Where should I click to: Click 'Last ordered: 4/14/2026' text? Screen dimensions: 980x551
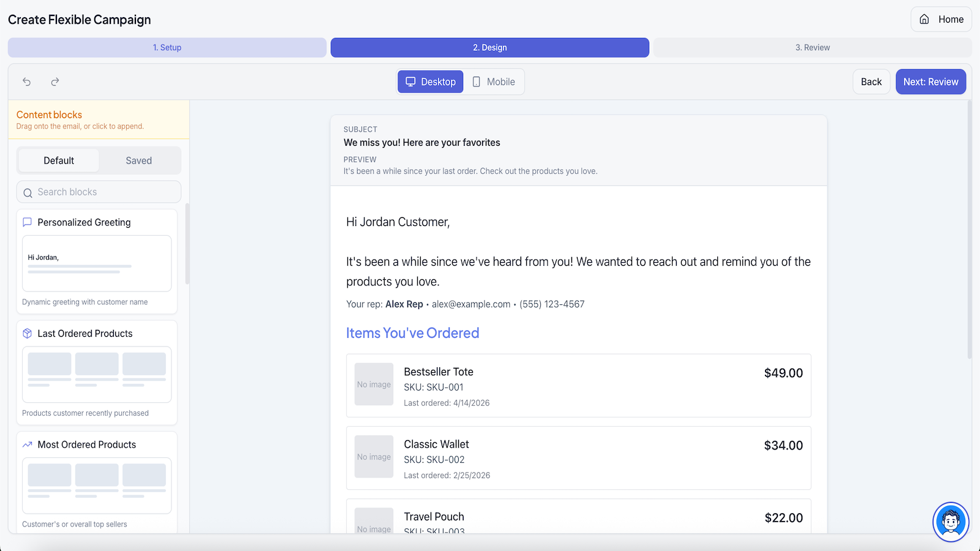[x=447, y=403]
